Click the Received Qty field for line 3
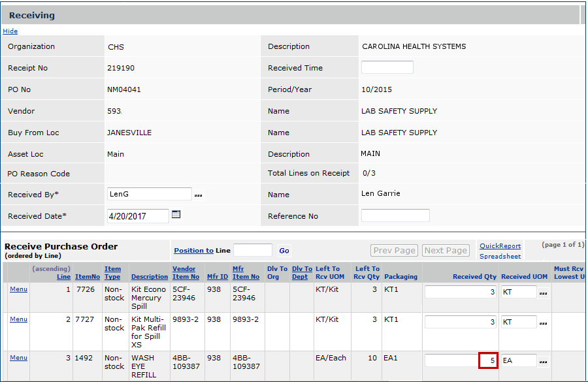 pos(461,360)
